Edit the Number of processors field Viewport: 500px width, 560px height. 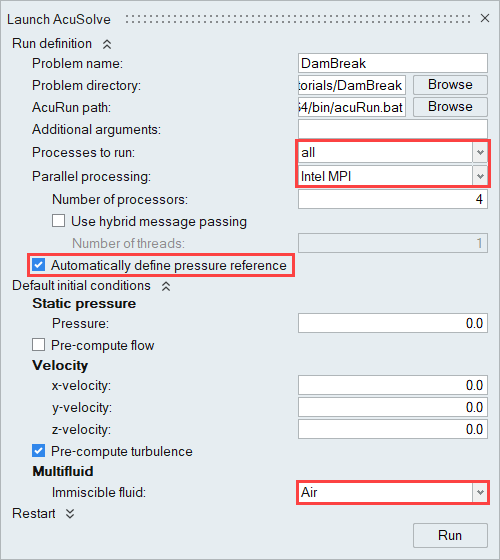pyautogui.click(x=392, y=199)
